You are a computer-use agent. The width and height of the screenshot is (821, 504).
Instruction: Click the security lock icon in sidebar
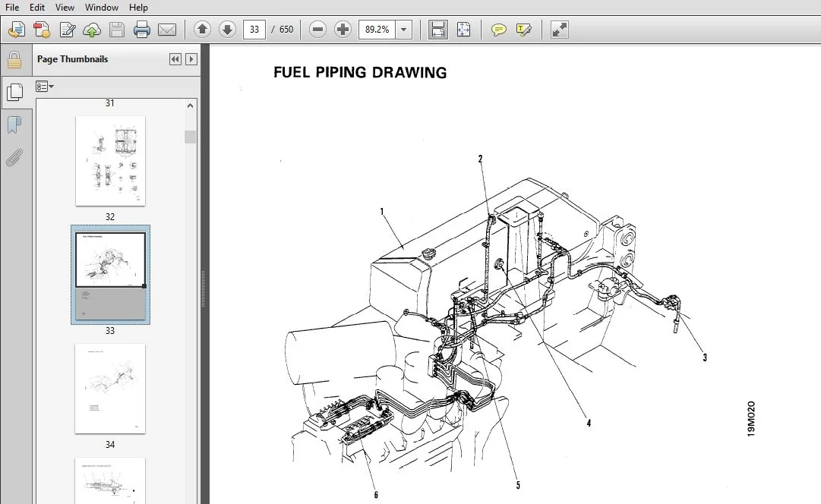[x=14, y=60]
